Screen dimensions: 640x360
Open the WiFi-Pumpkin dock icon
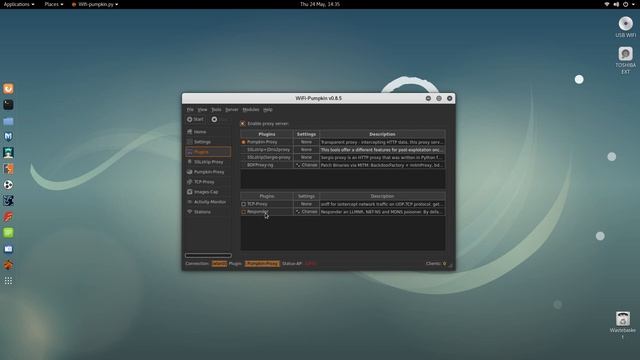tap(8, 265)
